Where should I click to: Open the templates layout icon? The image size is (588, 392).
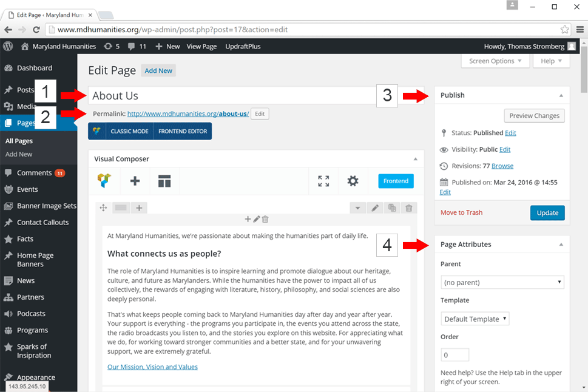click(x=164, y=181)
